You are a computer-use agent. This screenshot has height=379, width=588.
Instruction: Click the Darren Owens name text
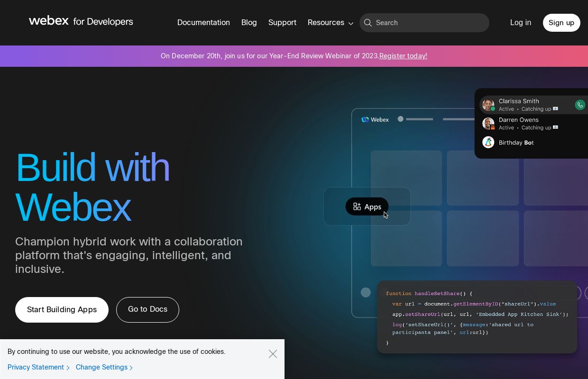point(519,120)
